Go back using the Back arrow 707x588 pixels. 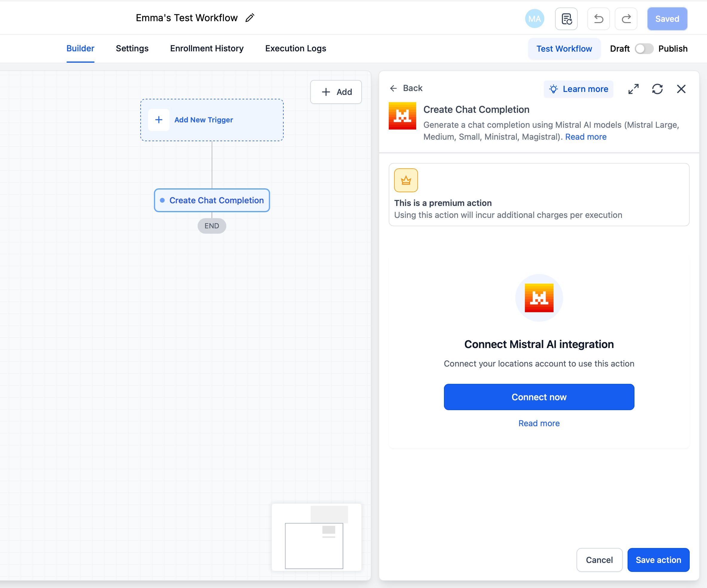tap(406, 88)
